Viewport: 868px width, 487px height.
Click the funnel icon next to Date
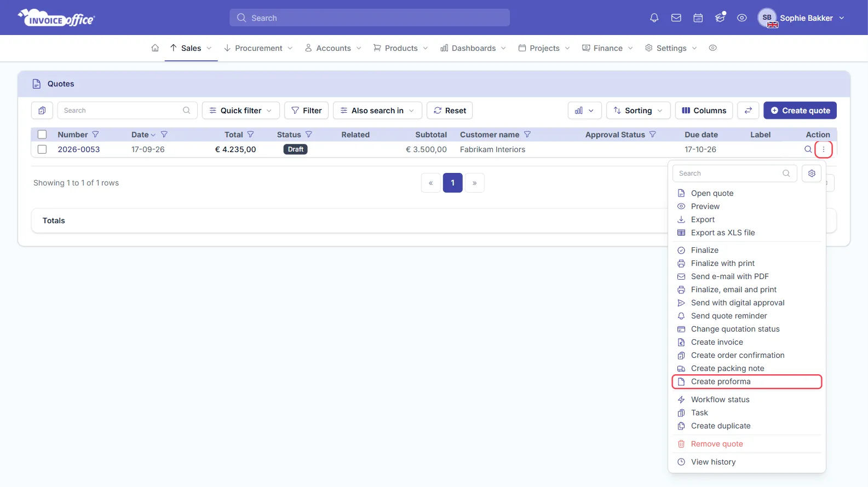click(164, 135)
